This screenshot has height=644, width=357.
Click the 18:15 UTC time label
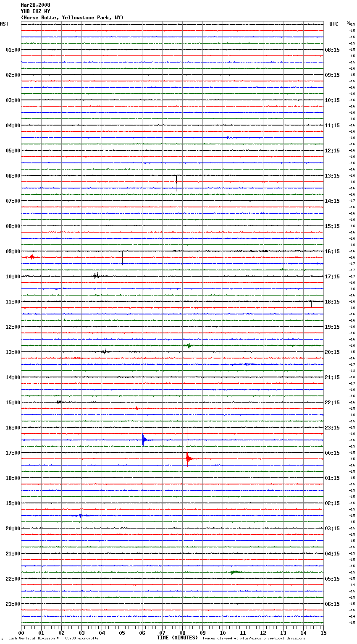click(x=332, y=302)
